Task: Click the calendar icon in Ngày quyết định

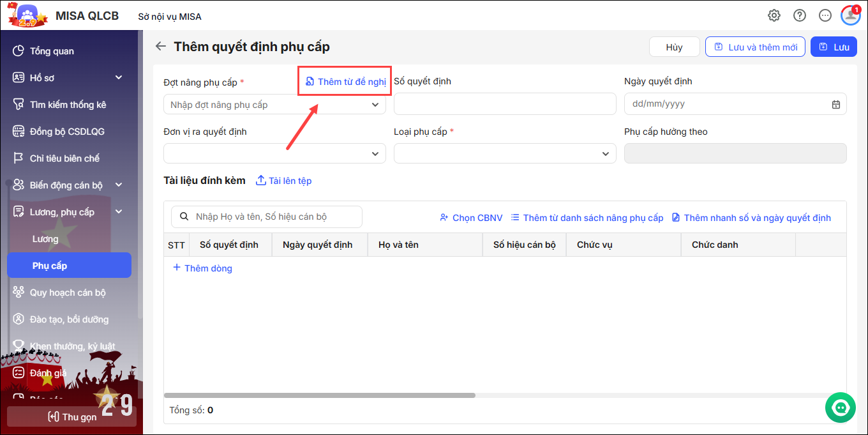Action: [x=836, y=104]
